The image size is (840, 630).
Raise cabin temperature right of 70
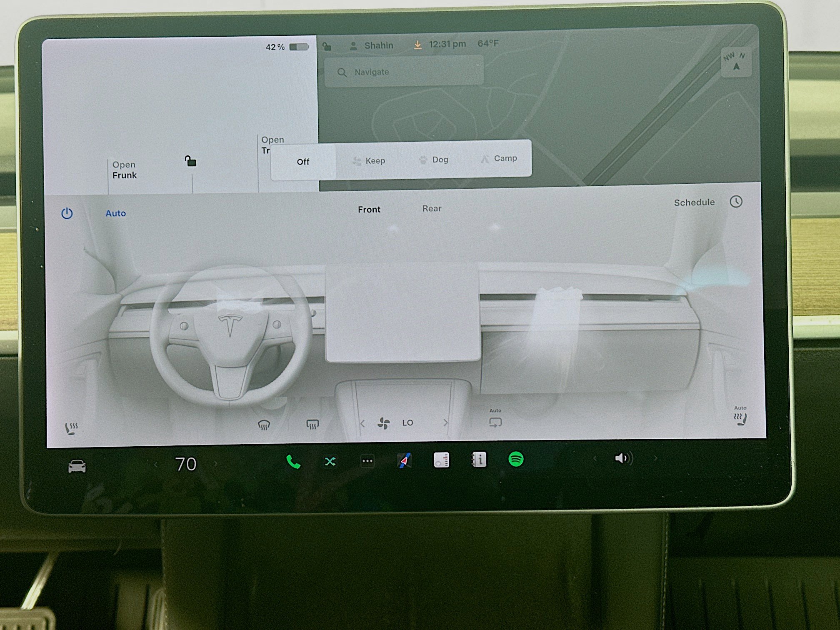[215, 463]
